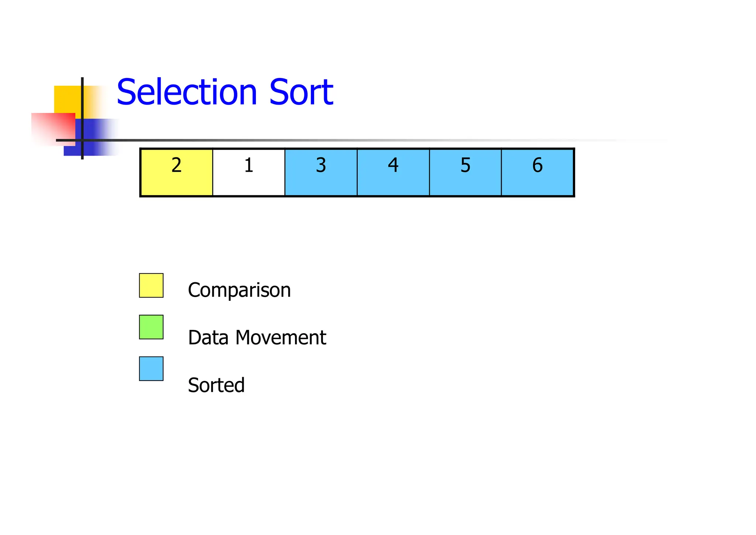Select the blue cell containing 4
The image size is (756, 535).
pyautogui.click(x=393, y=172)
